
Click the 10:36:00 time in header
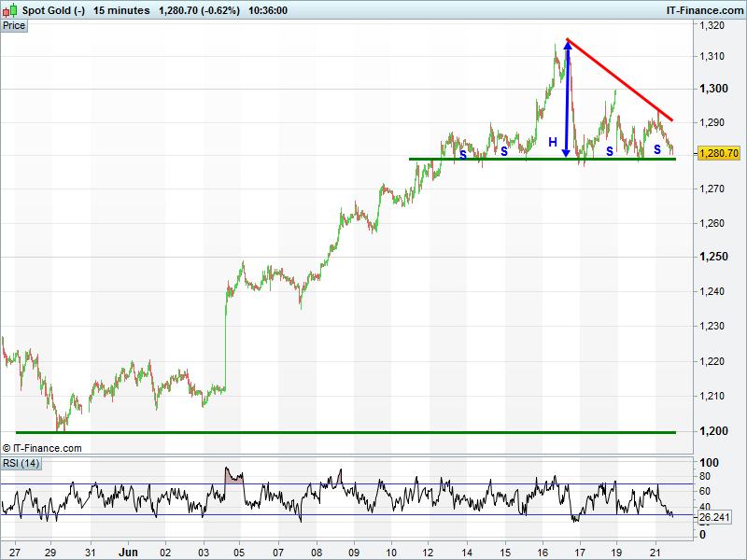[x=268, y=10]
